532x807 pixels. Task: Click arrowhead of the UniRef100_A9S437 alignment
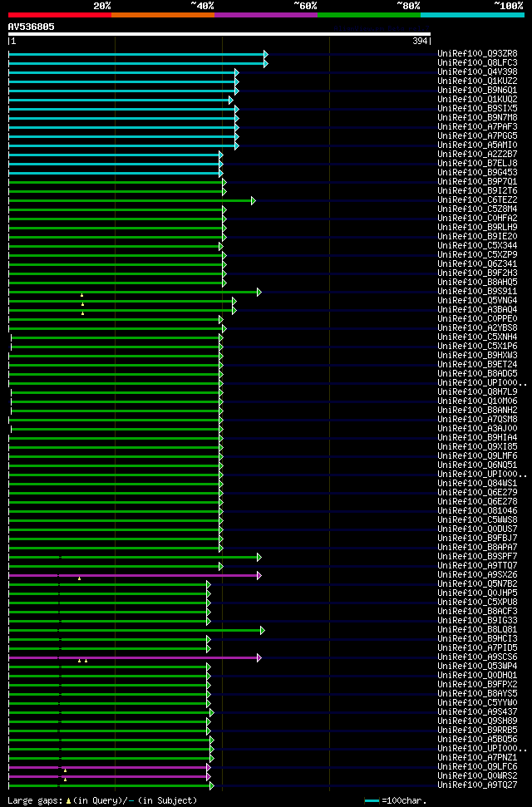coord(212,713)
